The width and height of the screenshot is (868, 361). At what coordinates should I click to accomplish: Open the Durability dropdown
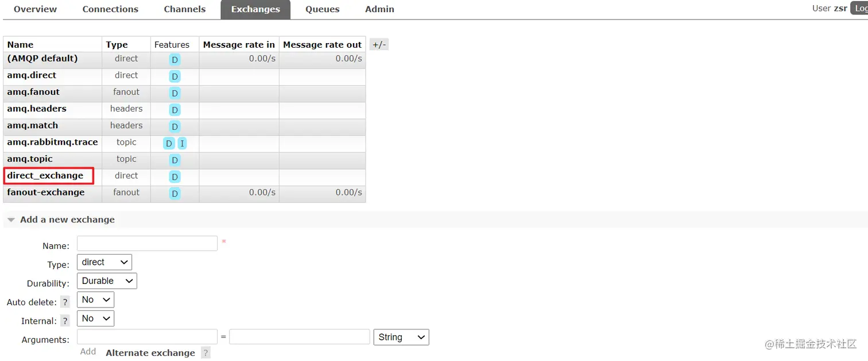pos(107,281)
